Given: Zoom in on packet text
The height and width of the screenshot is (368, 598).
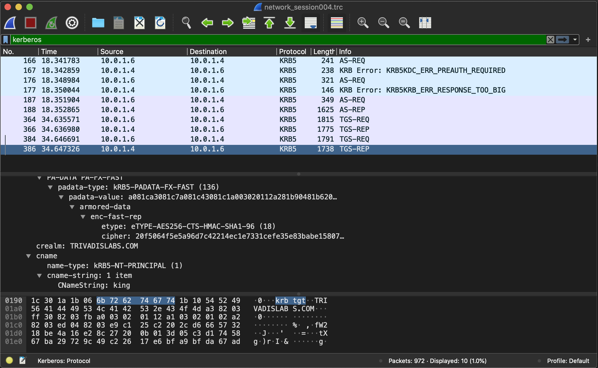Looking at the screenshot, I should tap(363, 23).
